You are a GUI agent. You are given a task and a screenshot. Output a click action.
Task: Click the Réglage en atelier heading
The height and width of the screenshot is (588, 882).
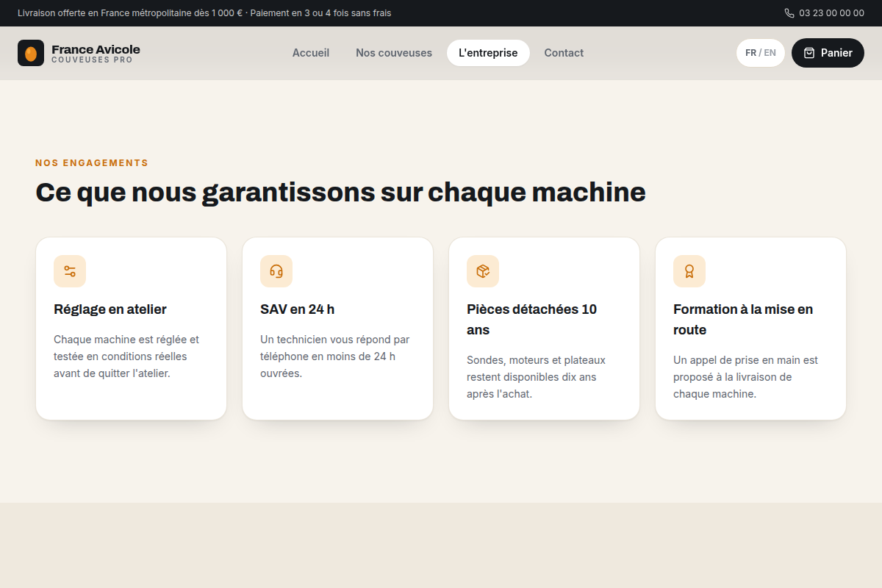pos(110,309)
